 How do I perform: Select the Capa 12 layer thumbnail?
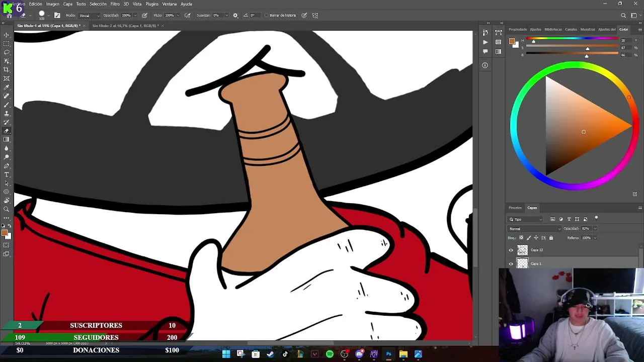point(523,250)
